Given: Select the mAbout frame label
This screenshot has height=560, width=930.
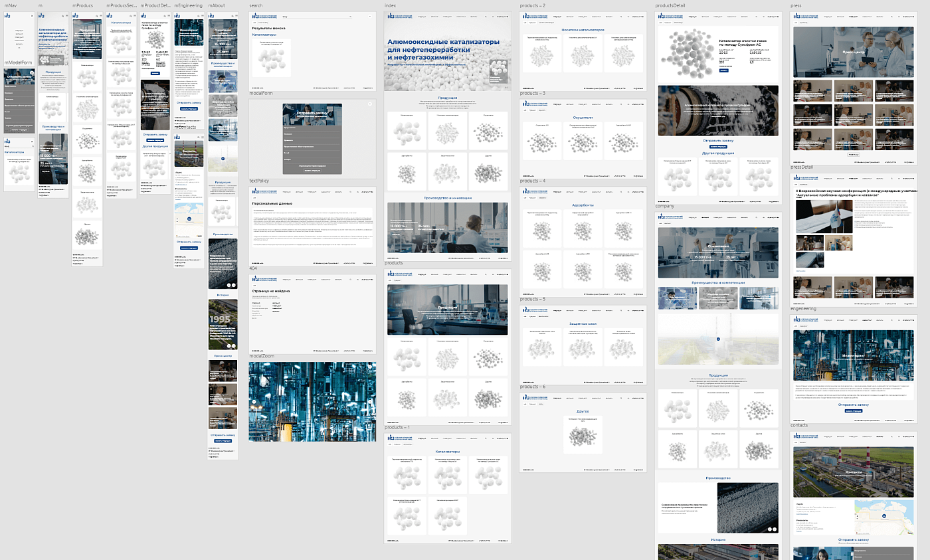Looking at the screenshot, I should pyautogui.click(x=215, y=5).
